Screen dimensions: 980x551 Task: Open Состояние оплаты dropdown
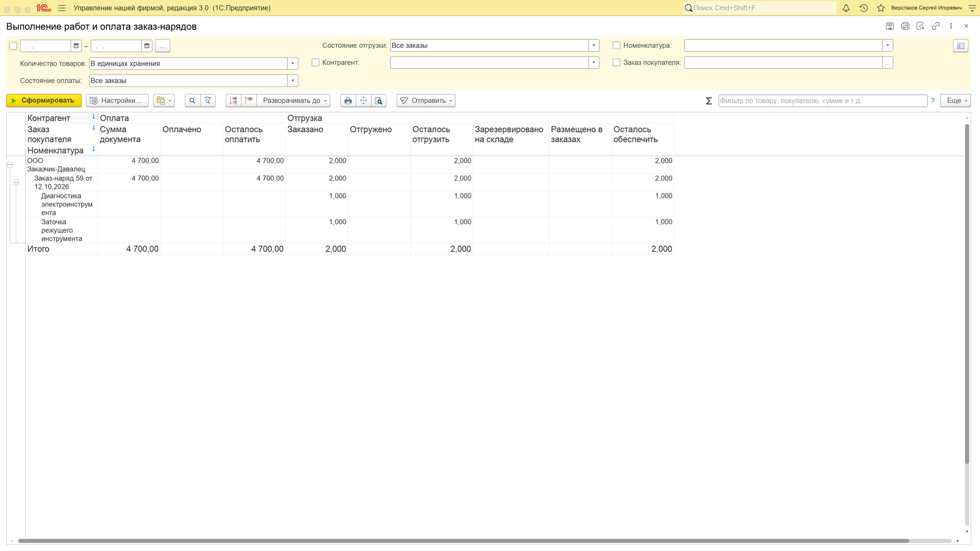[x=292, y=81]
